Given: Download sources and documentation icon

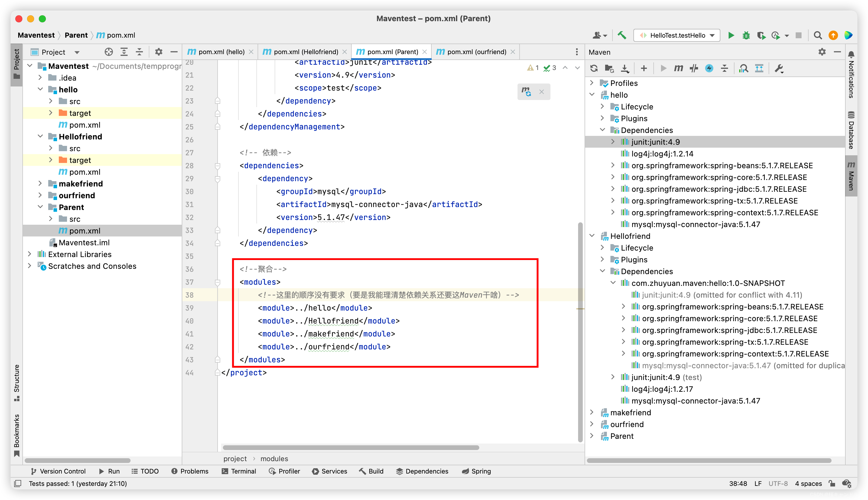Looking at the screenshot, I should pyautogui.click(x=625, y=68).
